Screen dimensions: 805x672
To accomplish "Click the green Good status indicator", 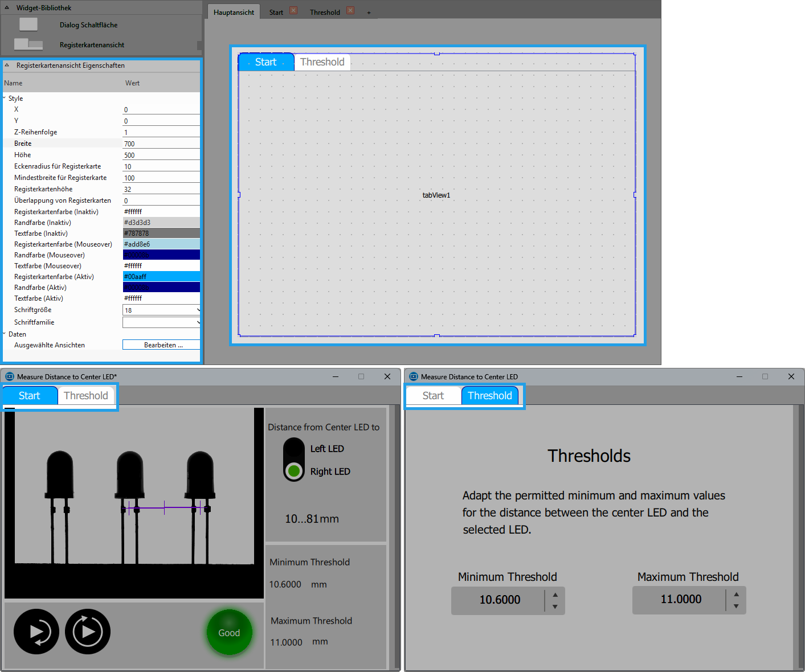I will pyautogui.click(x=229, y=632).
